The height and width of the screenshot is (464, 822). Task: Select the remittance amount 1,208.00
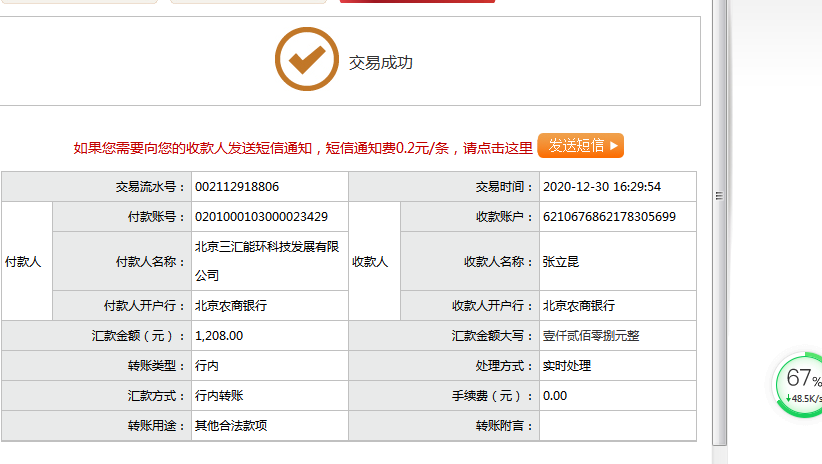[x=219, y=336]
